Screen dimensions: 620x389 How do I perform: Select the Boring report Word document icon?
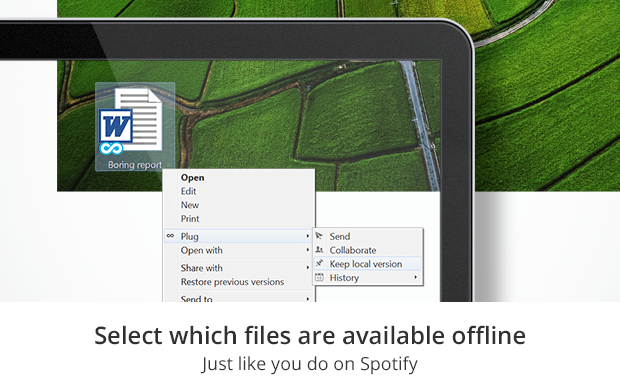point(131,120)
